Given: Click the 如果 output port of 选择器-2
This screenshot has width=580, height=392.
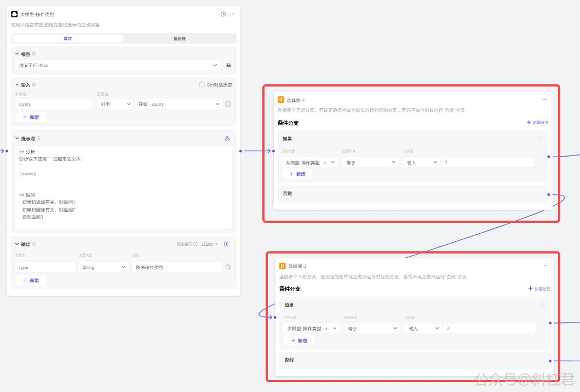Looking at the screenshot, I should 550,323.
